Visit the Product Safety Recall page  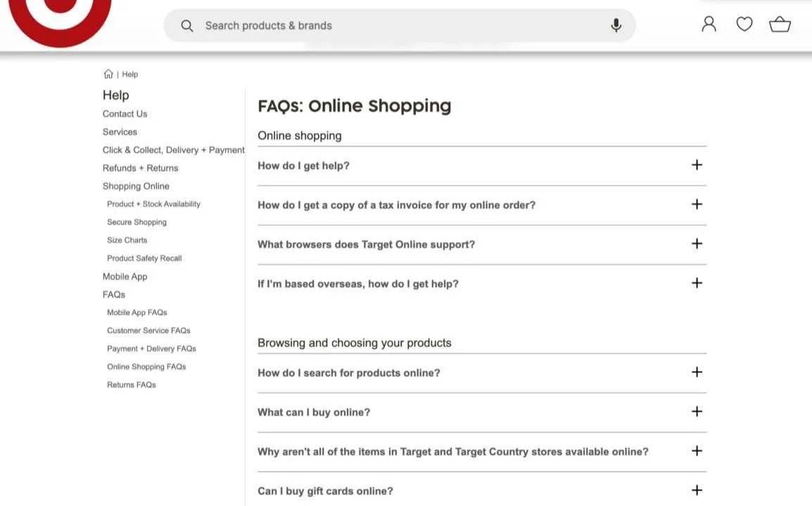pyautogui.click(x=144, y=257)
